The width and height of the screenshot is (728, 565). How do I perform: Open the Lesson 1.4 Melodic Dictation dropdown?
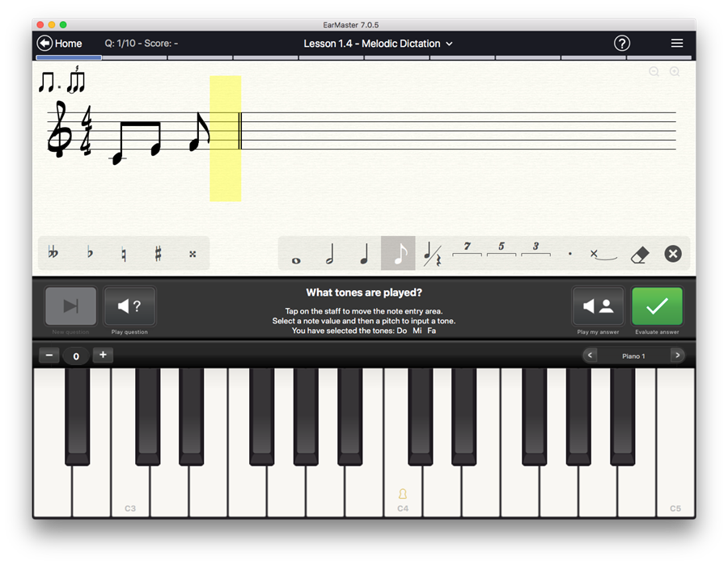[x=378, y=44]
